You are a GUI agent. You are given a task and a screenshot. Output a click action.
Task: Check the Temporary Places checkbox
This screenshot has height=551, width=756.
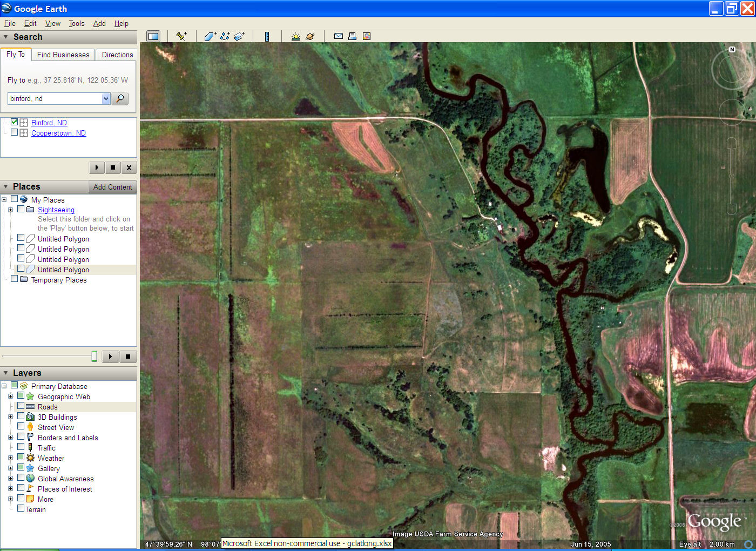click(15, 279)
